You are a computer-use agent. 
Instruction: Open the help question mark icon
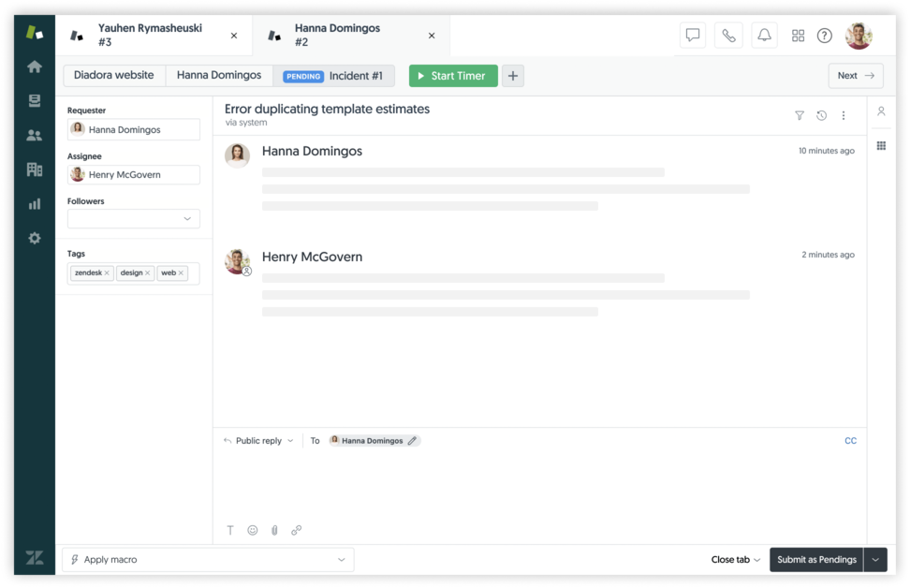coord(825,35)
